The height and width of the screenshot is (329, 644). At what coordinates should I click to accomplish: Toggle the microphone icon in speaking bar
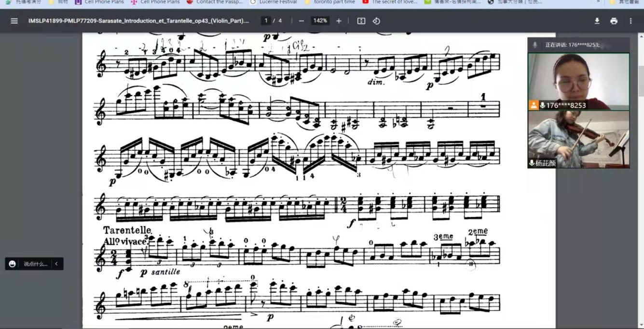(x=534, y=45)
